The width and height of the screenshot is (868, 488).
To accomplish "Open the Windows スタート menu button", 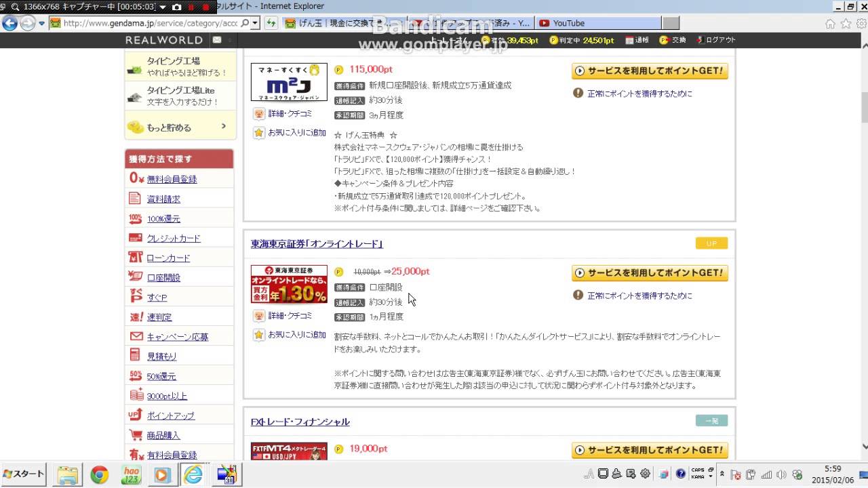I will click(x=24, y=474).
